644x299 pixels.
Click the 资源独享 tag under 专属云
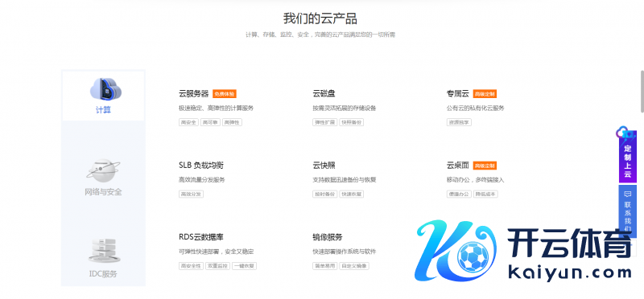click(x=459, y=122)
